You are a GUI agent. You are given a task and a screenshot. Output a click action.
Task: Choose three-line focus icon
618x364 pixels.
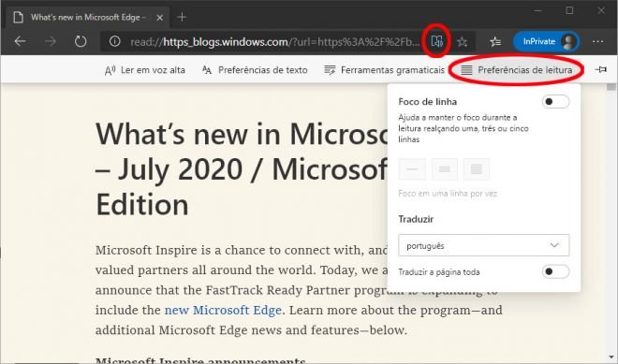445,169
